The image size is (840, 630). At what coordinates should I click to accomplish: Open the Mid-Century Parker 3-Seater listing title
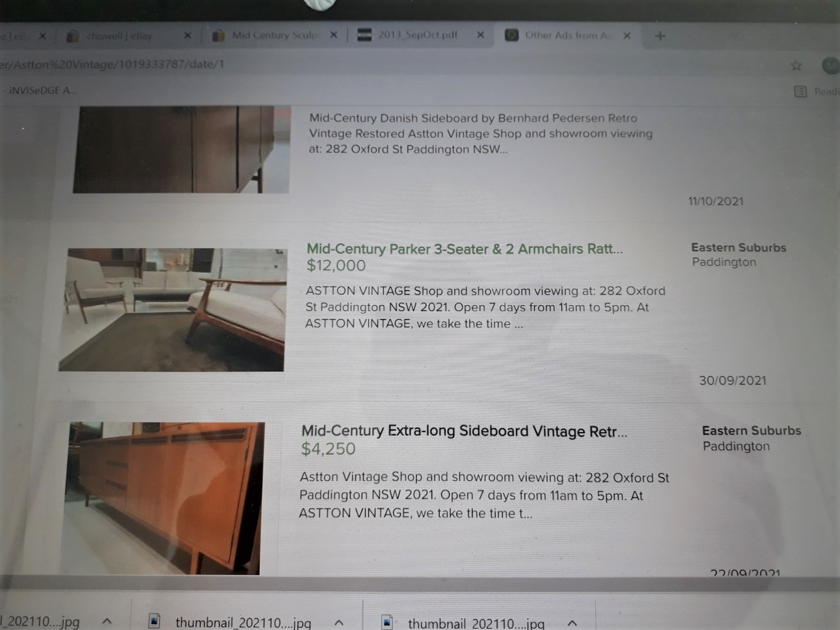pos(464,249)
